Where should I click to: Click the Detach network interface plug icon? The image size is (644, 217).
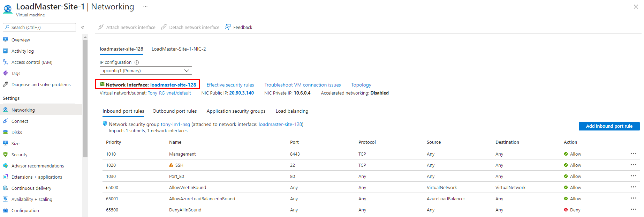pos(164,27)
